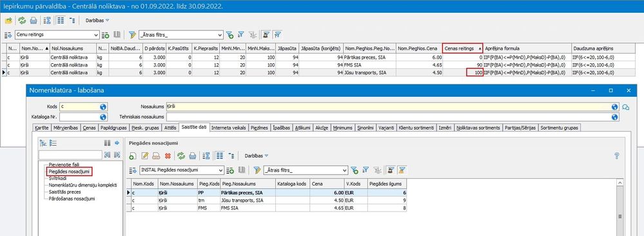
Task: Open INSTAL Piegādes nosacījumi view dropdown
Action: click(221, 170)
